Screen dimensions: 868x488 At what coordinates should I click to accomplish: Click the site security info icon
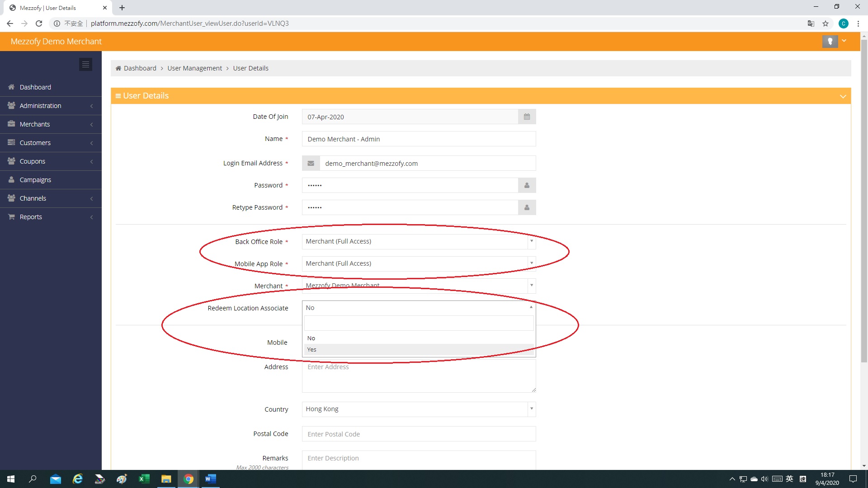(x=57, y=23)
